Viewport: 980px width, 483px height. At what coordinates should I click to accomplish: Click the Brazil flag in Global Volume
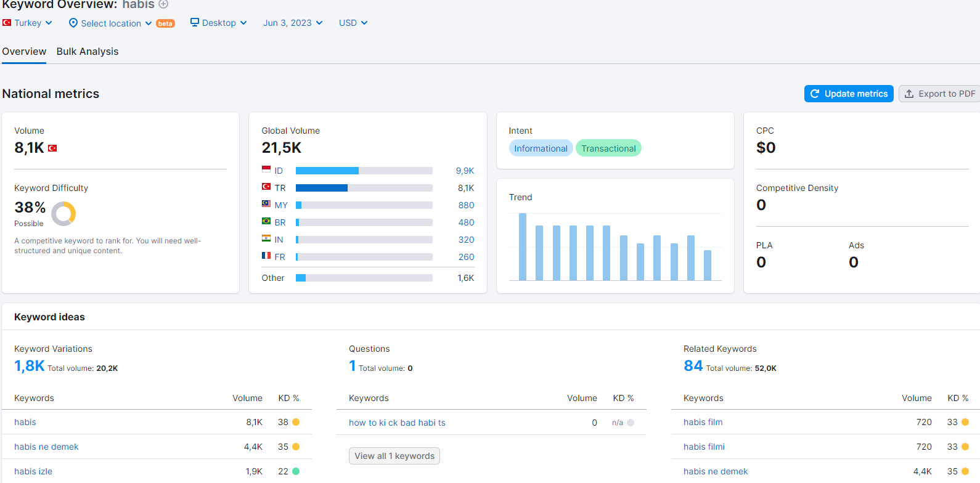266,221
